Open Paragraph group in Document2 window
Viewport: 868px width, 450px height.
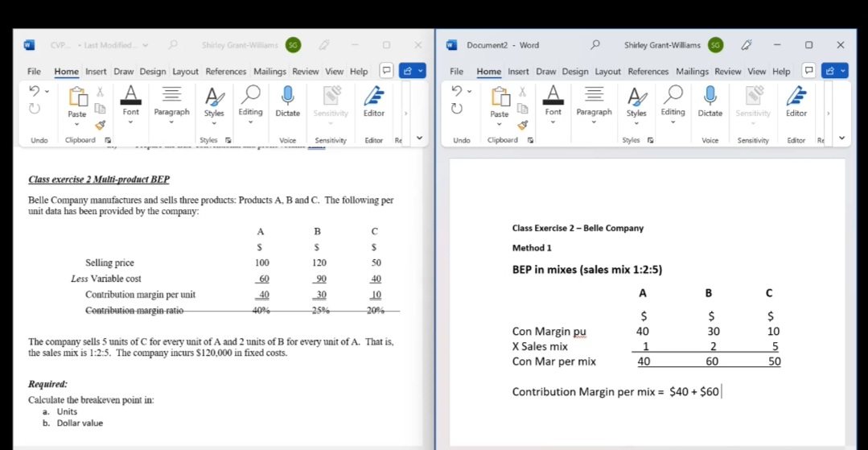pyautogui.click(x=594, y=102)
